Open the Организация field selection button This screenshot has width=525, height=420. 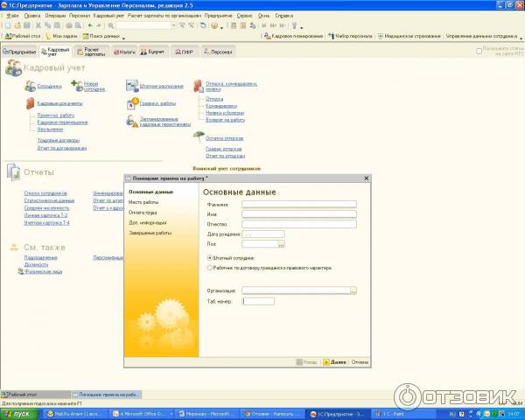click(x=353, y=290)
